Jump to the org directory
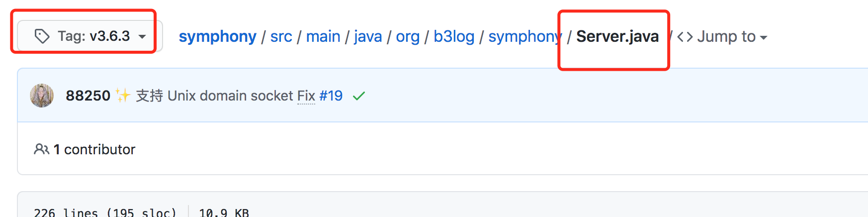Viewport: 868px width, 217px height. pos(408,36)
